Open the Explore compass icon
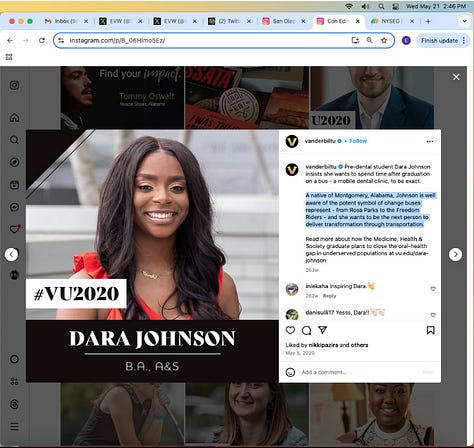Image resolution: width=474 pixels, height=448 pixels. (x=14, y=162)
